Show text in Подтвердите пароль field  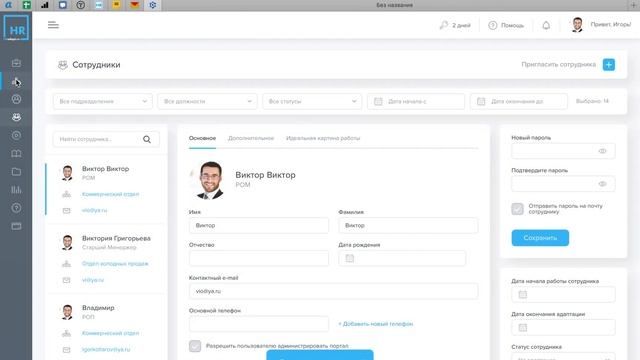tap(602, 184)
